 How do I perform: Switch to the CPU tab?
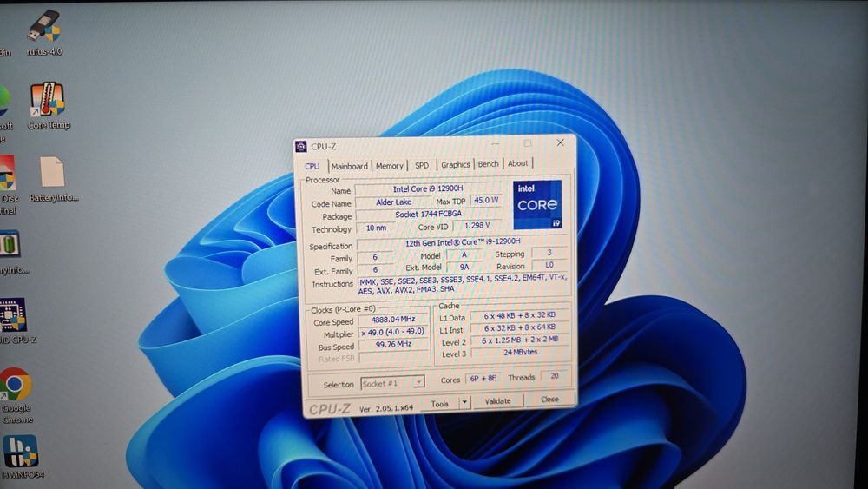click(x=312, y=166)
